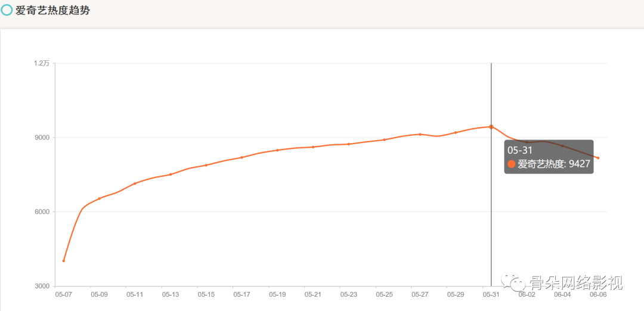Click the orange dot in the 05-31 tooltip
644x311 pixels.
[x=512, y=164]
